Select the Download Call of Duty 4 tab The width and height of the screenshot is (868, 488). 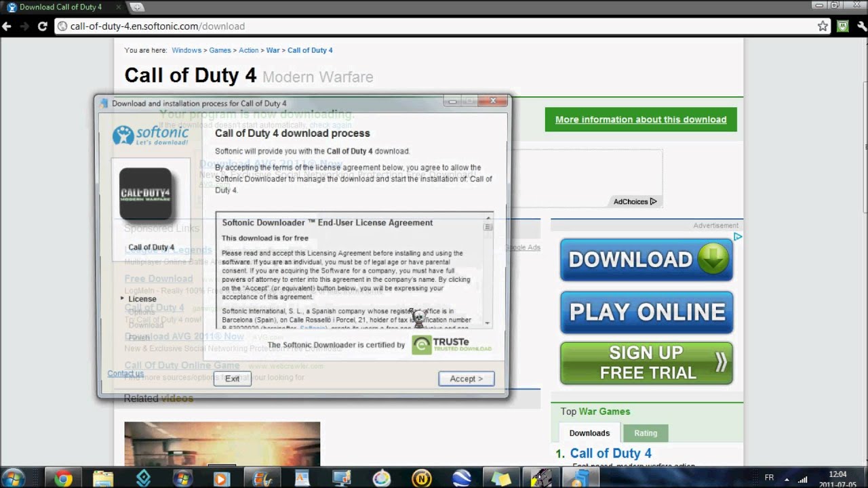tap(61, 7)
